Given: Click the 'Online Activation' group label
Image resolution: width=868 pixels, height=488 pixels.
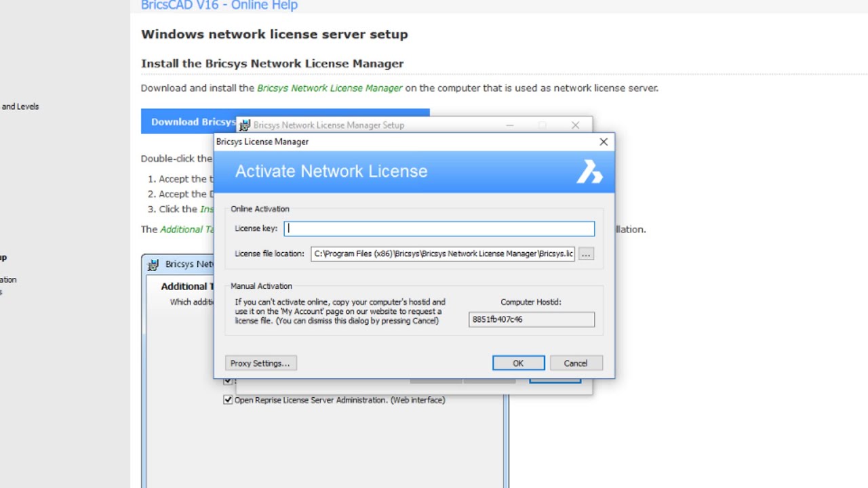Looking at the screenshot, I should tap(260, 209).
